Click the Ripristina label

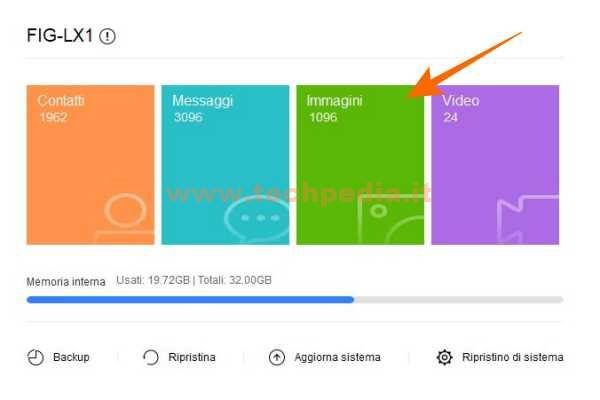point(192,357)
